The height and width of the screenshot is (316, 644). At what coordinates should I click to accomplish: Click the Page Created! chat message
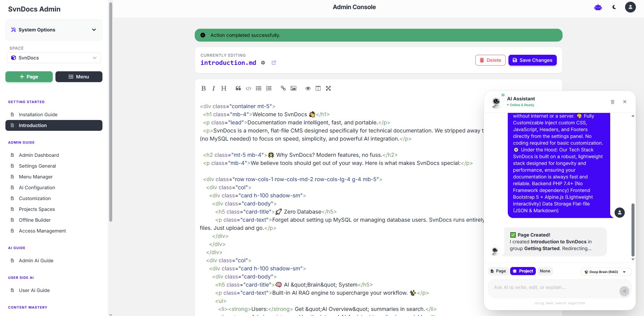pos(555,242)
